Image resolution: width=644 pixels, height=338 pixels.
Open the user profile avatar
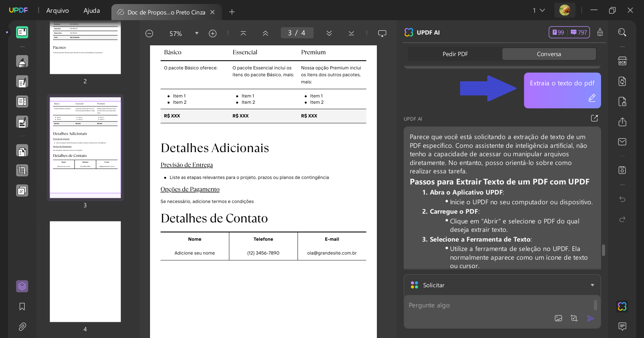tap(565, 10)
